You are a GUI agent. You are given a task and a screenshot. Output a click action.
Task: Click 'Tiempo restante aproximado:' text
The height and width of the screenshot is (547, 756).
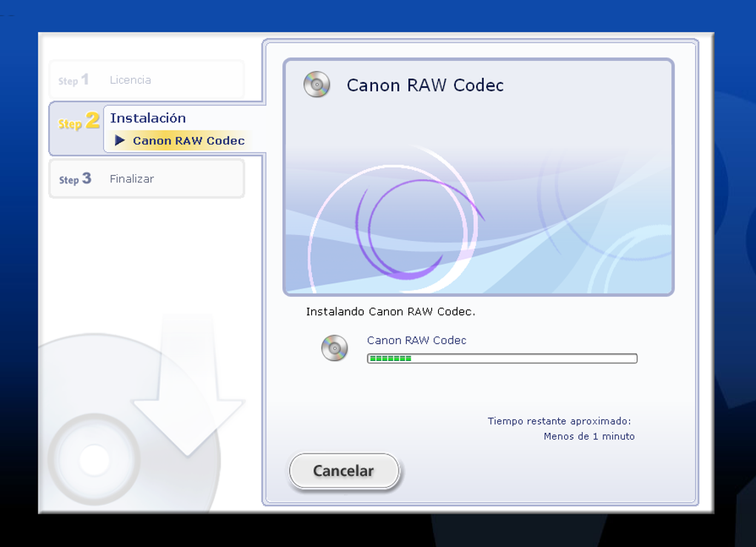[x=560, y=421]
